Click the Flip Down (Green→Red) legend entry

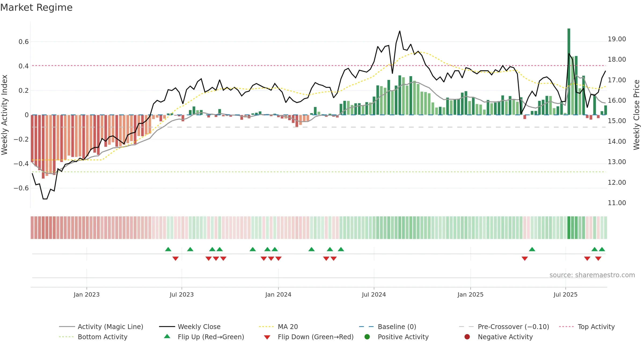coord(309,337)
